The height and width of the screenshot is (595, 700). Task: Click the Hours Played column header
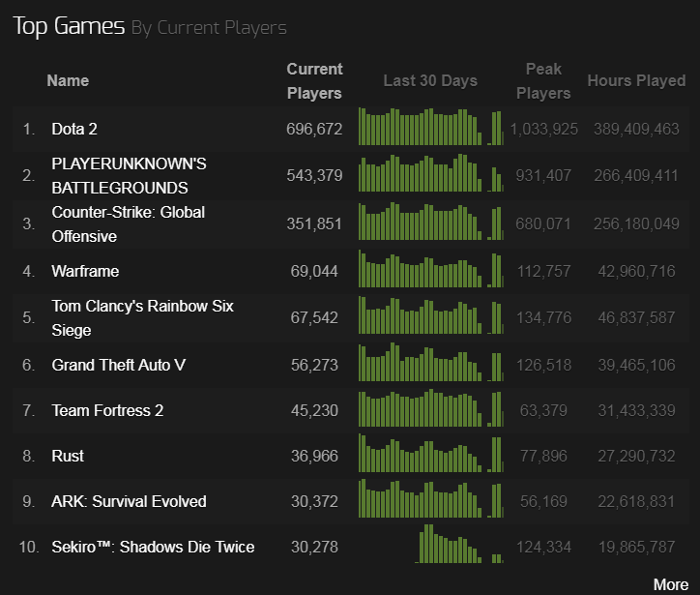tap(636, 81)
